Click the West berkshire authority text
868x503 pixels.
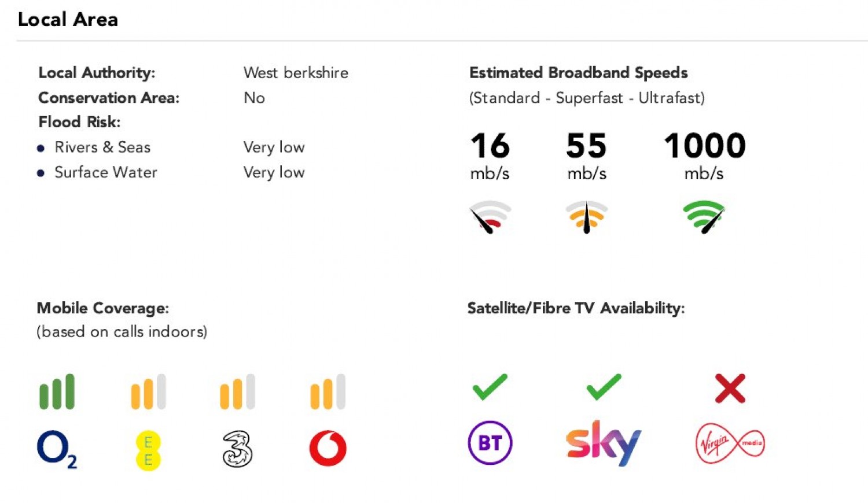[296, 73]
